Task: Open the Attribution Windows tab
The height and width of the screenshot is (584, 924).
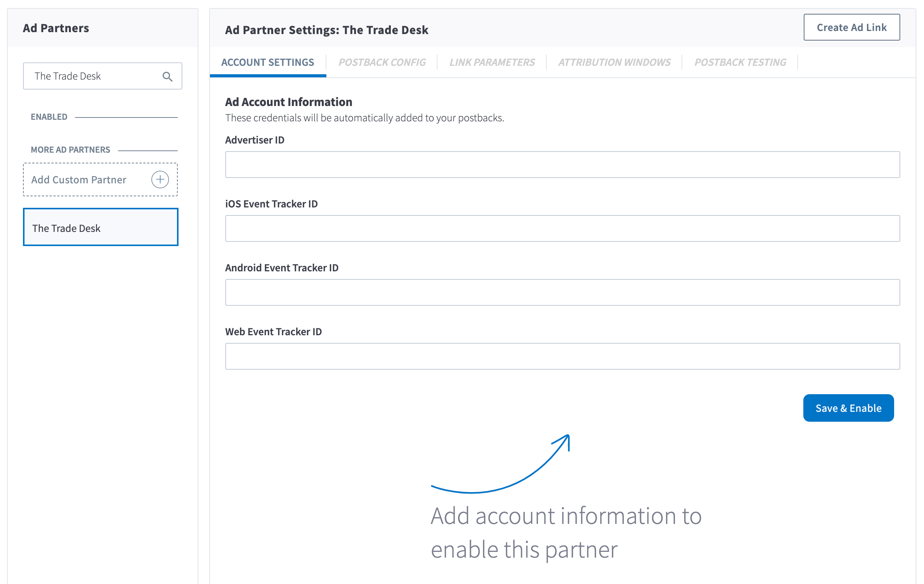Action: pyautogui.click(x=614, y=62)
